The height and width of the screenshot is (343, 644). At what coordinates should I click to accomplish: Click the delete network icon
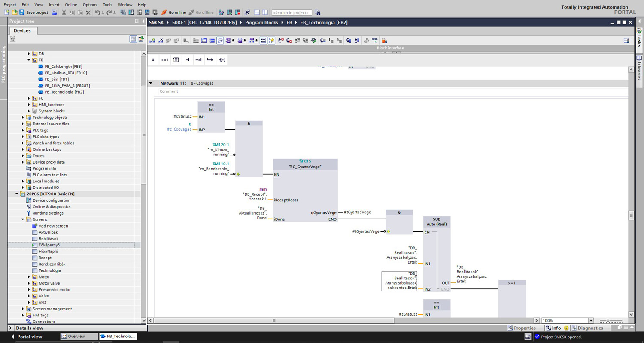[160, 41]
